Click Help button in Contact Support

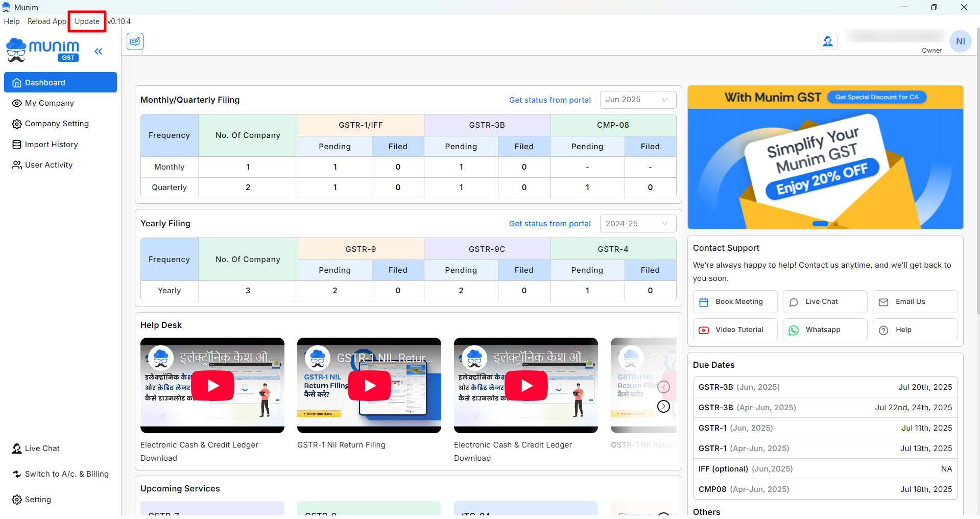(915, 329)
